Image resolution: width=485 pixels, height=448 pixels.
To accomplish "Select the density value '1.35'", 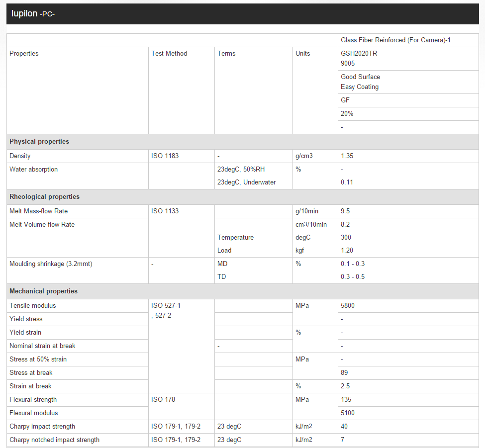I will (347, 156).
